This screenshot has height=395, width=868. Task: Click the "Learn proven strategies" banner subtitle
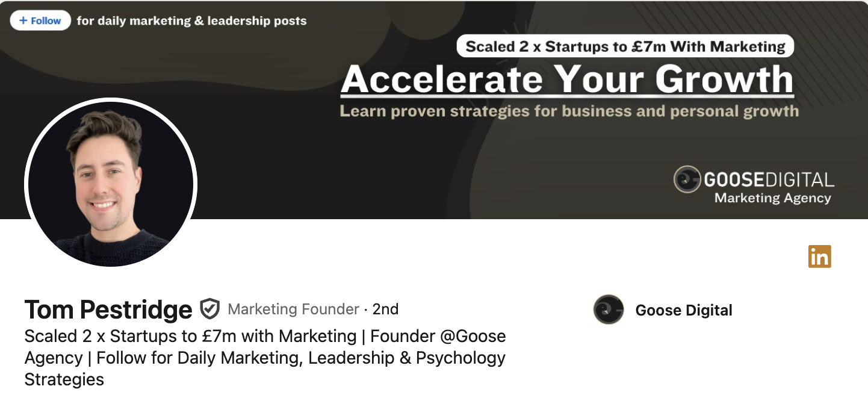tap(569, 111)
